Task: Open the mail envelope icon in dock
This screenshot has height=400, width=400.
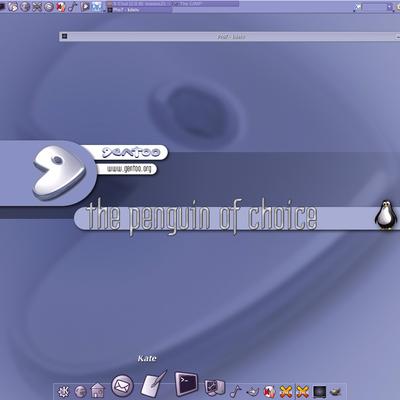Action: 122,386
